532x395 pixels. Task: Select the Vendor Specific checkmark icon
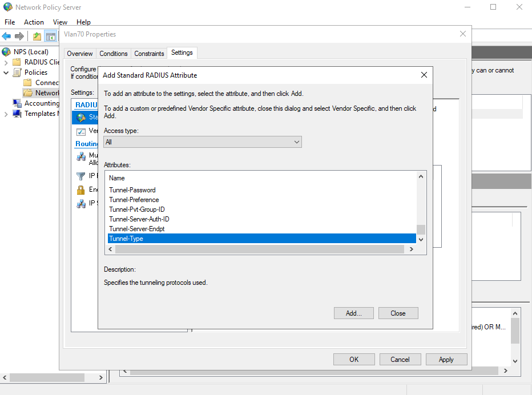pyautogui.click(x=81, y=131)
